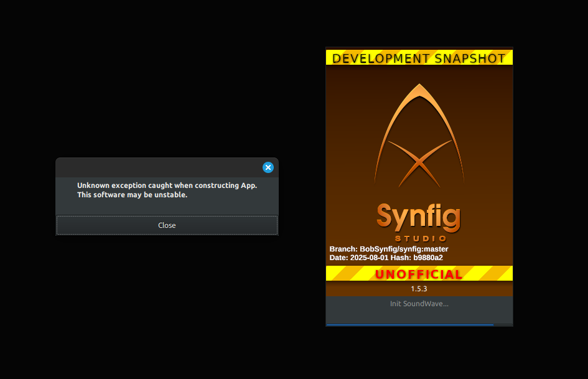This screenshot has width=588, height=379.
Task: Click the orange Synfig wordmark
Action: click(418, 217)
